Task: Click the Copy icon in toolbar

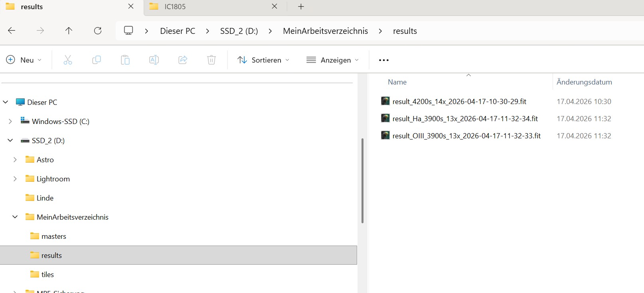Action: pos(97,60)
